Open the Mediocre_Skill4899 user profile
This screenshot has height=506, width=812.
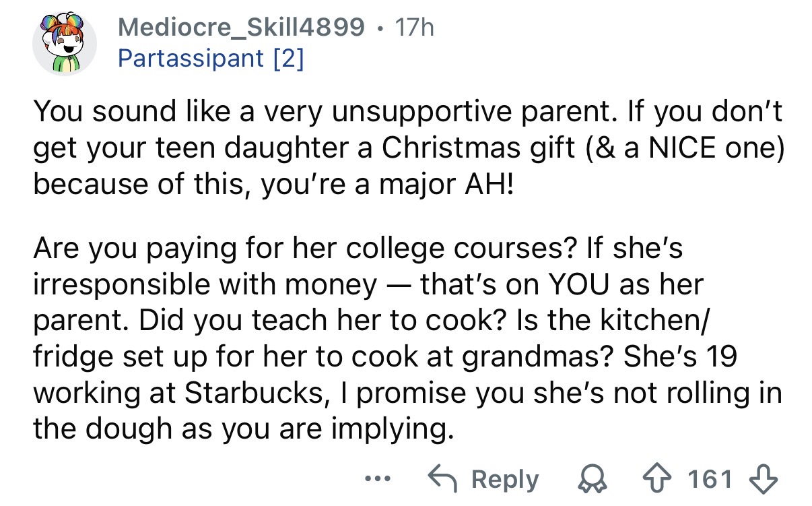coord(240,28)
